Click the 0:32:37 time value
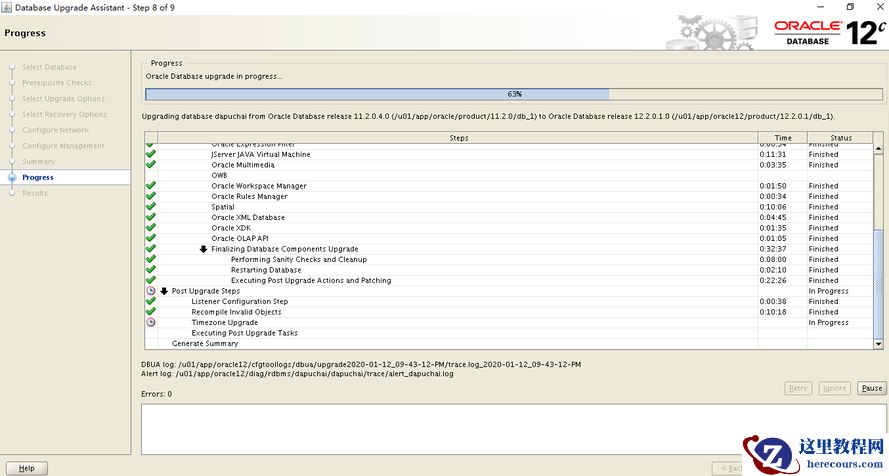 click(x=773, y=249)
